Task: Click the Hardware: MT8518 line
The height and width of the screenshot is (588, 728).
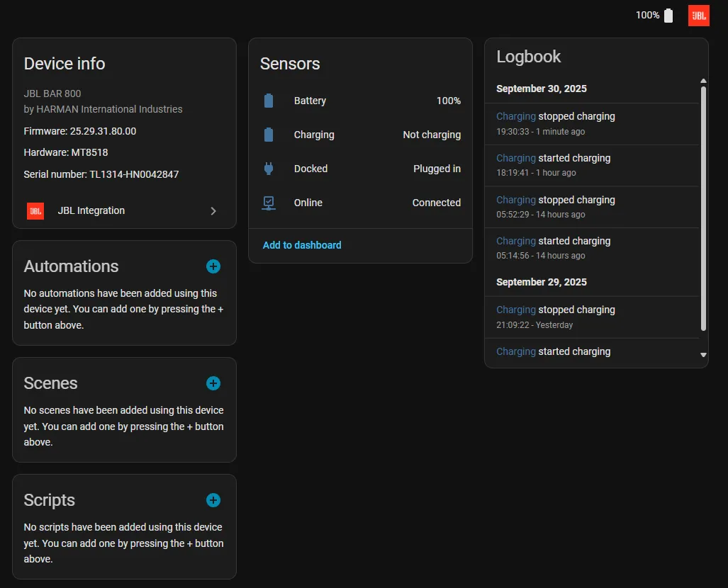Action: click(x=66, y=152)
